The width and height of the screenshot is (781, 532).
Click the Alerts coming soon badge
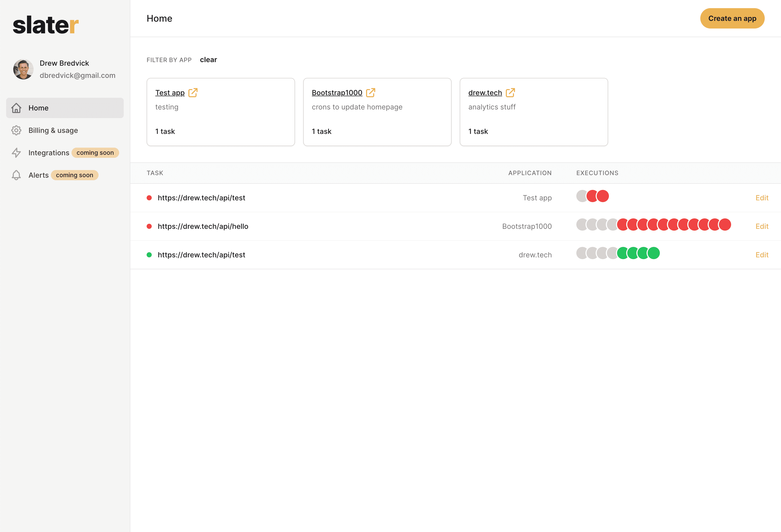75,175
